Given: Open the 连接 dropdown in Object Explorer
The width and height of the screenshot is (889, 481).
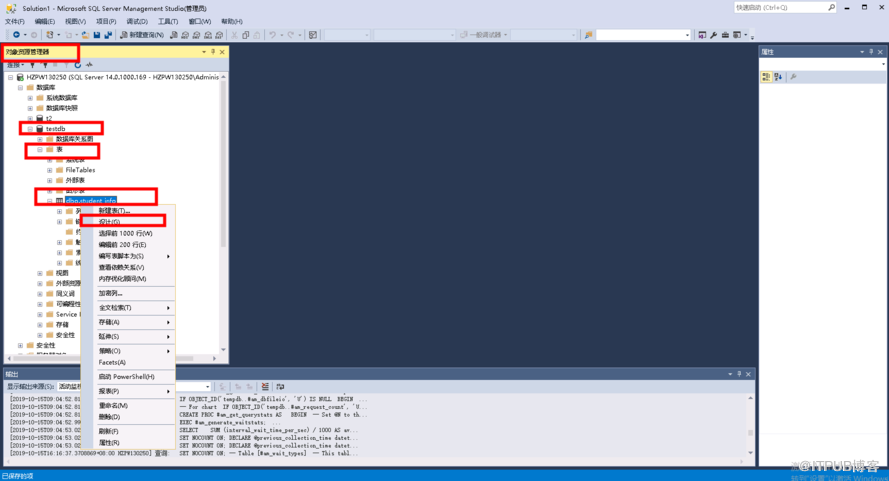Looking at the screenshot, I should 16,65.
